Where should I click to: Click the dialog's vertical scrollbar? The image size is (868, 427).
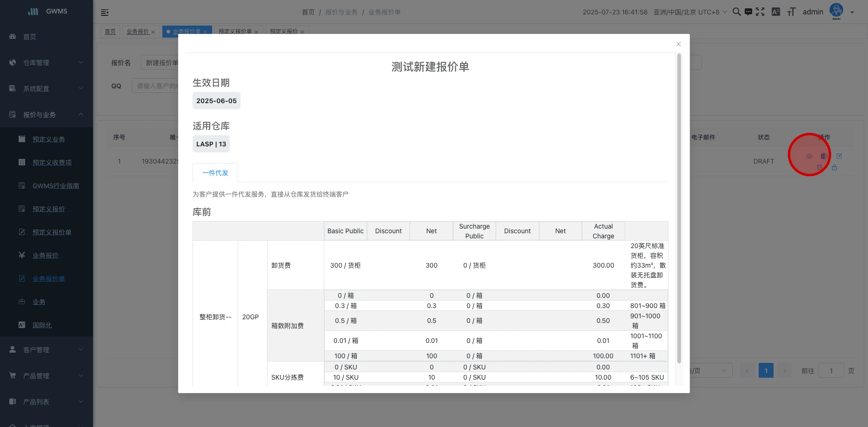tap(679, 209)
